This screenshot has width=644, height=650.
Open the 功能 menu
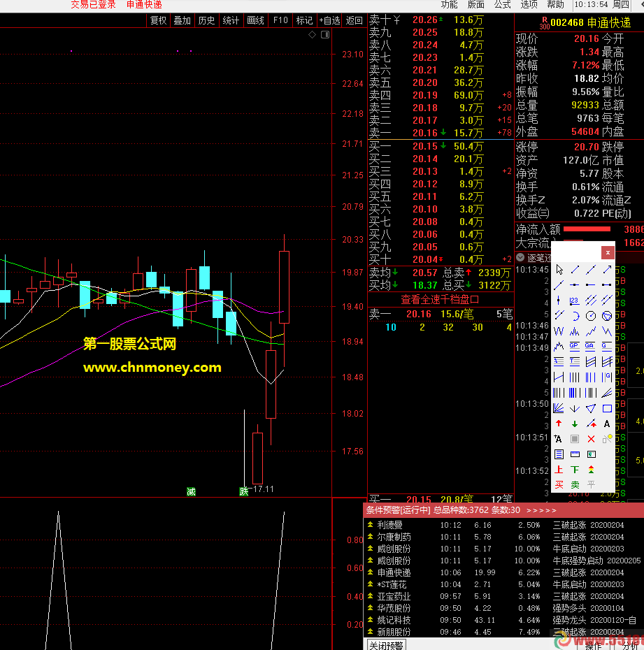tap(449, 5)
